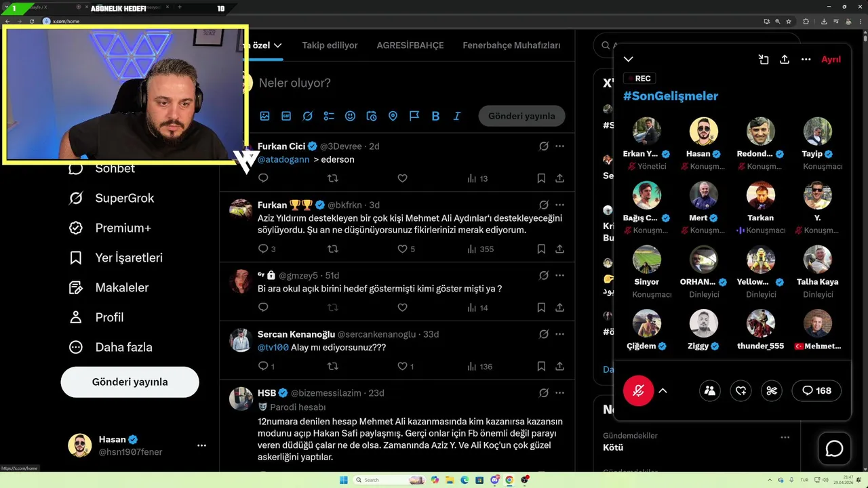Tag a location with the pin icon

tap(393, 116)
